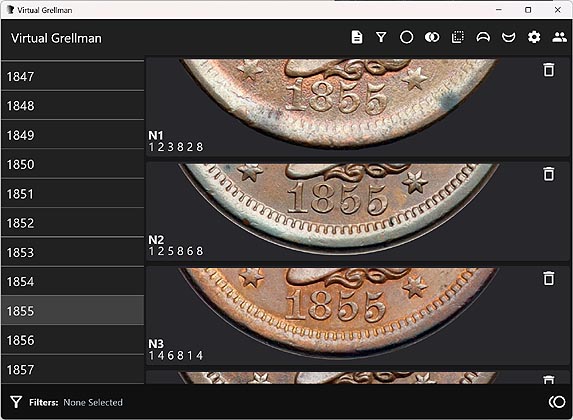Select year 1854 in the list

coord(73,281)
